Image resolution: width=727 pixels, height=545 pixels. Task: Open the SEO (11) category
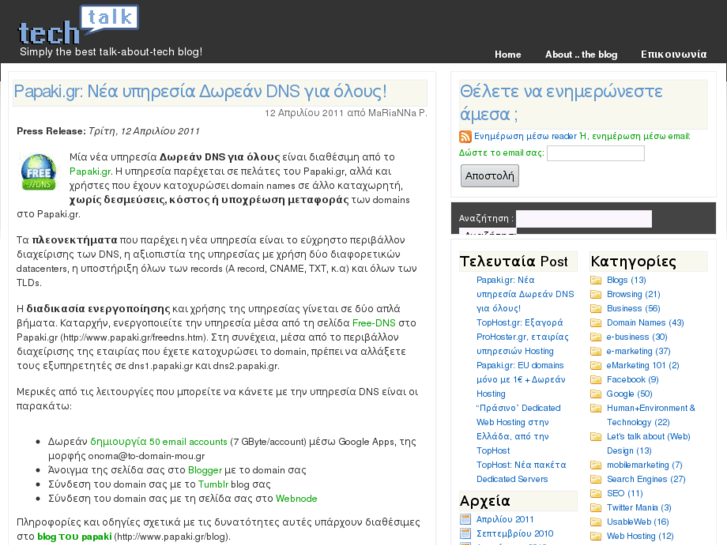pos(625,494)
